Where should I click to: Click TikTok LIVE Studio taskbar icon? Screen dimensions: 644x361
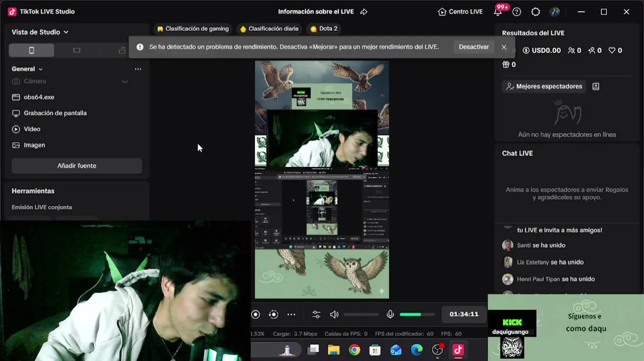pos(458,350)
